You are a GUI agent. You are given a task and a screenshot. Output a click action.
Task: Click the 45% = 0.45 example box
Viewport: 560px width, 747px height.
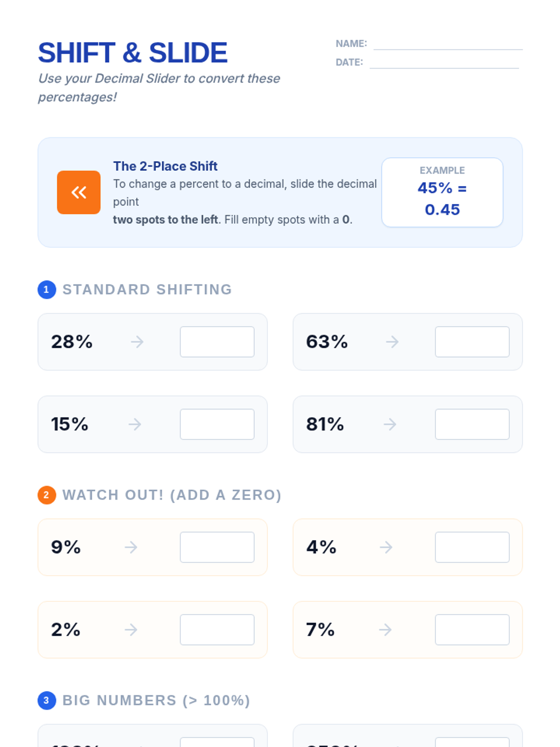(x=442, y=192)
